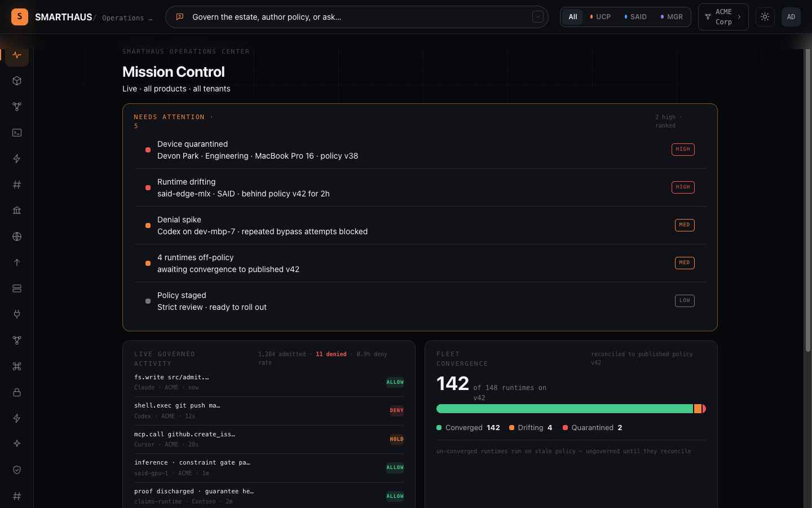Open the stacked servers icon in sidebar

17,288
